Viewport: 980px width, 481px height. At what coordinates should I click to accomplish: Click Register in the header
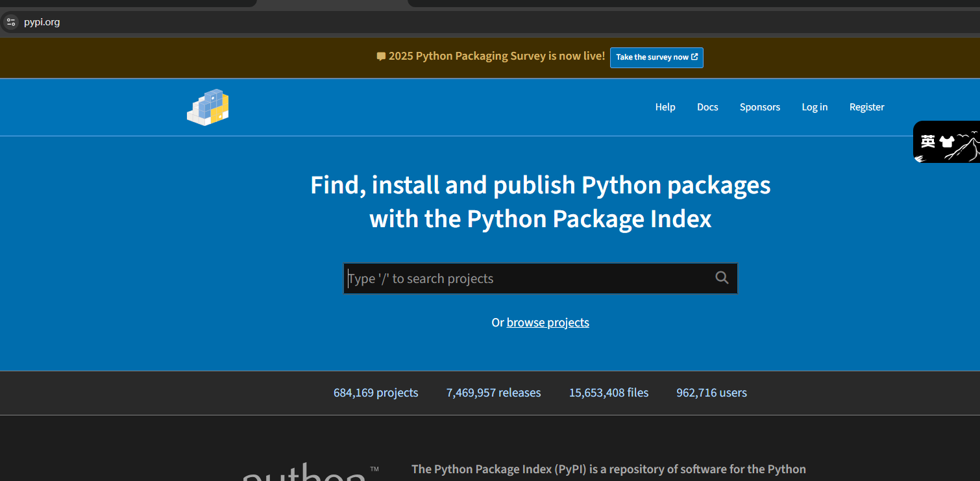pos(867,107)
